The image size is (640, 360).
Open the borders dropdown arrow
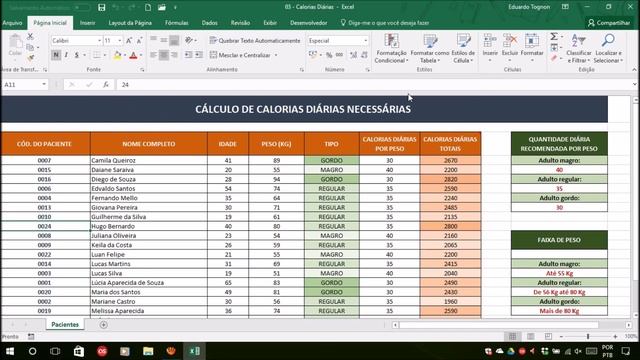(105, 55)
